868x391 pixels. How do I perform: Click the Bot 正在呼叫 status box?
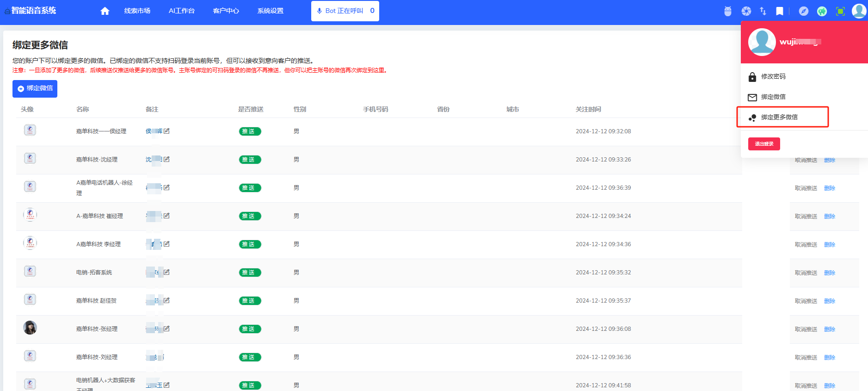click(345, 11)
